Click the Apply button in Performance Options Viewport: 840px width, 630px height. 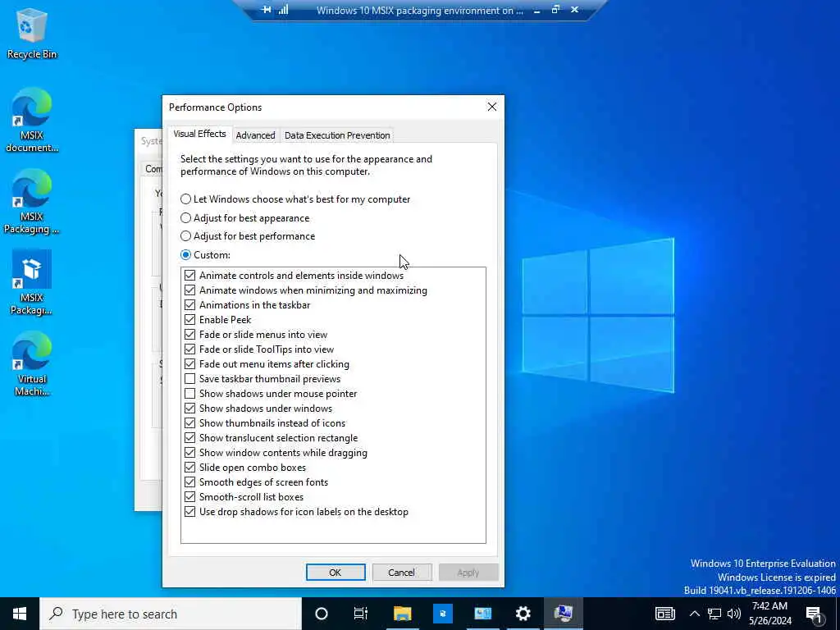(468, 572)
